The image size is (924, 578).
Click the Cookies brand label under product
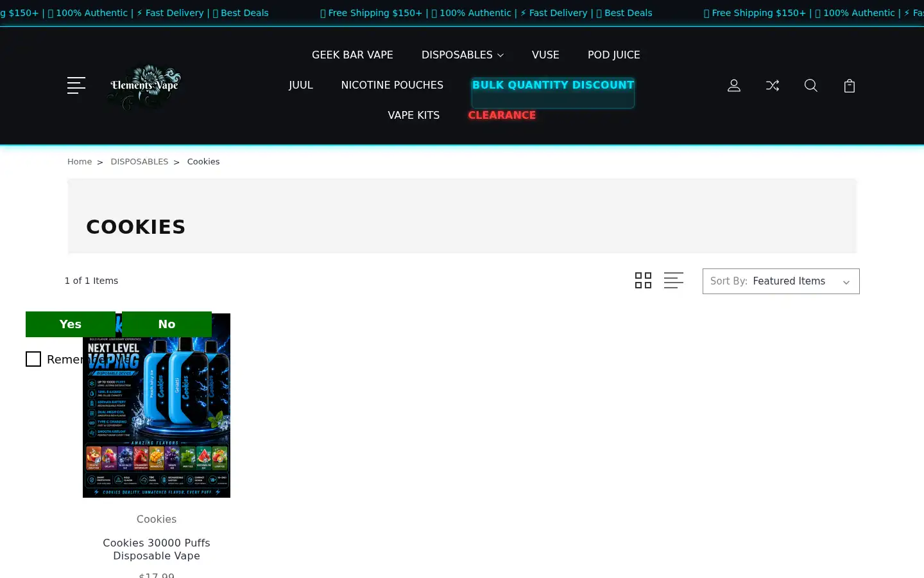[157, 519]
